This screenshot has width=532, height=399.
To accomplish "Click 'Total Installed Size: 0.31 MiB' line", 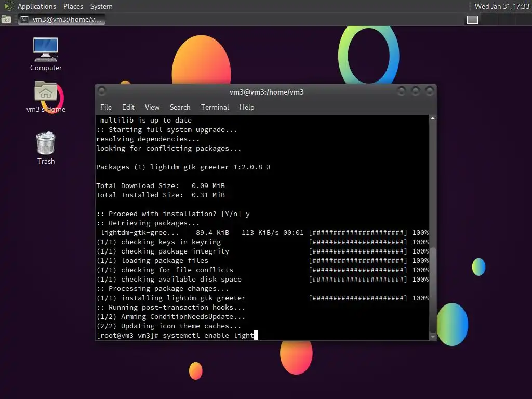I will coord(161,195).
